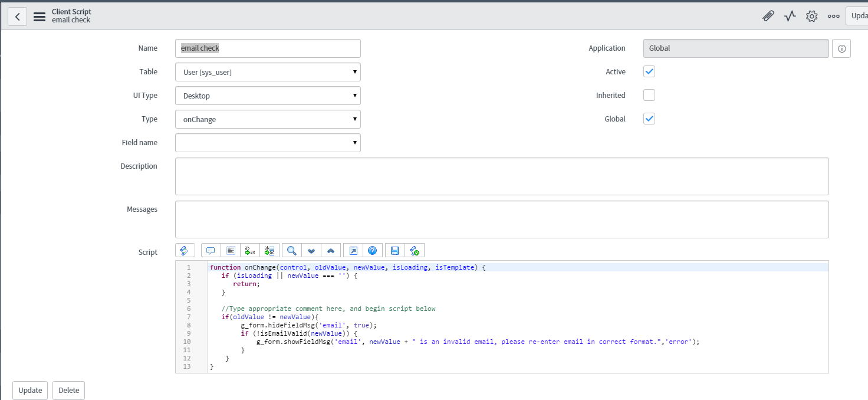Viewport: 868px width, 400px height.
Task: Click line number 13 in the gutter
Action: click(187, 366)
